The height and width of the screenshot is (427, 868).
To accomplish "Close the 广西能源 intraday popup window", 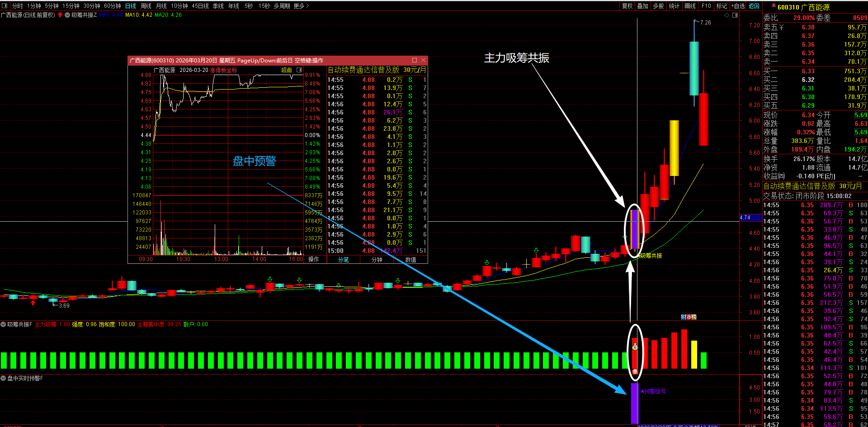I will (x=424, y=60).
